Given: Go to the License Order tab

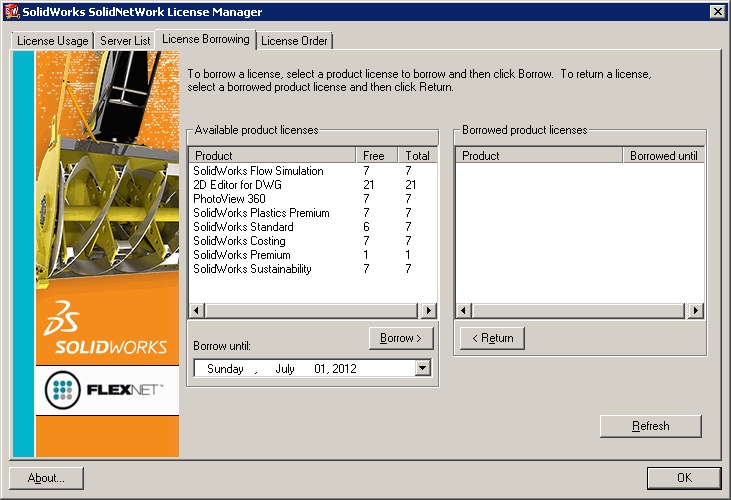Looking at the screenshot, I should tap(294, 41).
